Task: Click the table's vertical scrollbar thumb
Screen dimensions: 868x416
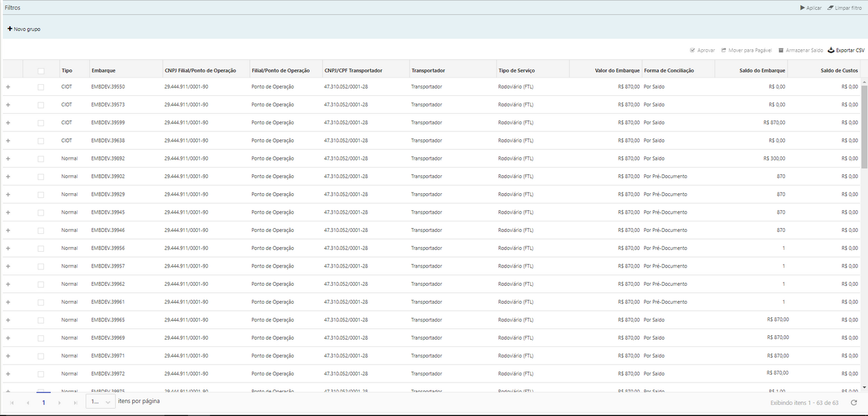Action: [x=863, y=125]
